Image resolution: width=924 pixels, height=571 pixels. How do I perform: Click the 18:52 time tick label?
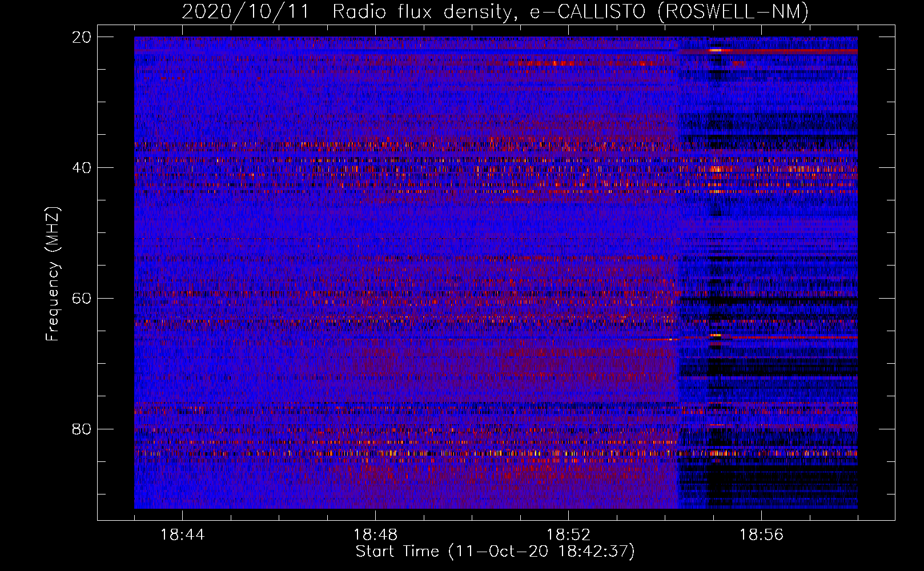tap(568, 535)
